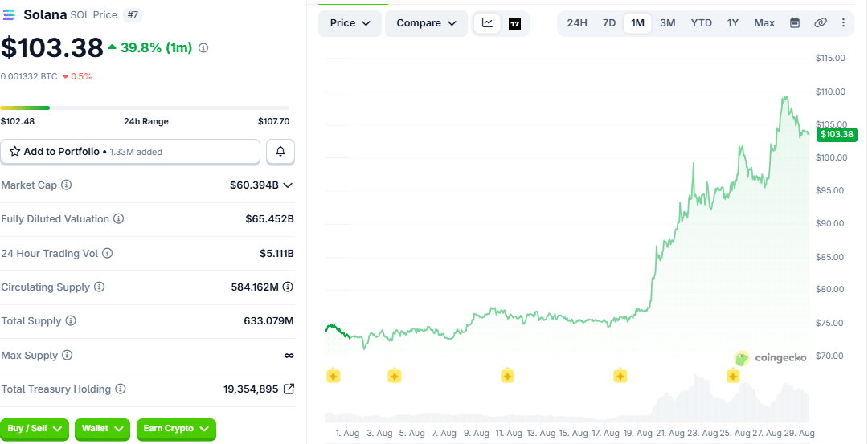Click the Total Treasury Holding info icon
Screen dimensions: 868x444
tap(120, 389)
